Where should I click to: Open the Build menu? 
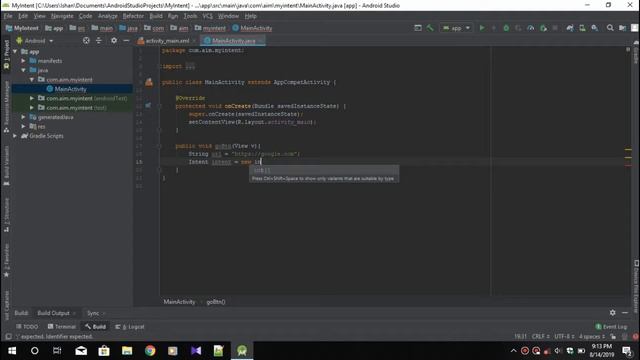tap(156, 16)
